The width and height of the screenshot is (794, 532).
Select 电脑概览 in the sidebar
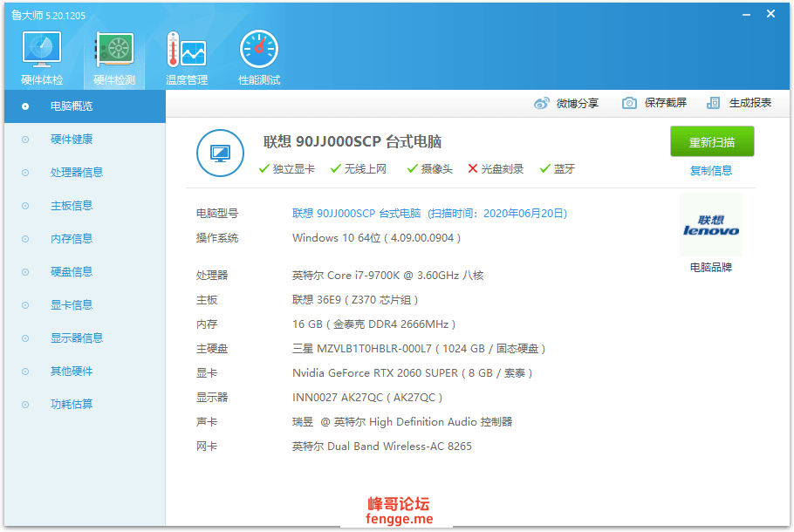(x=86, y=106)
